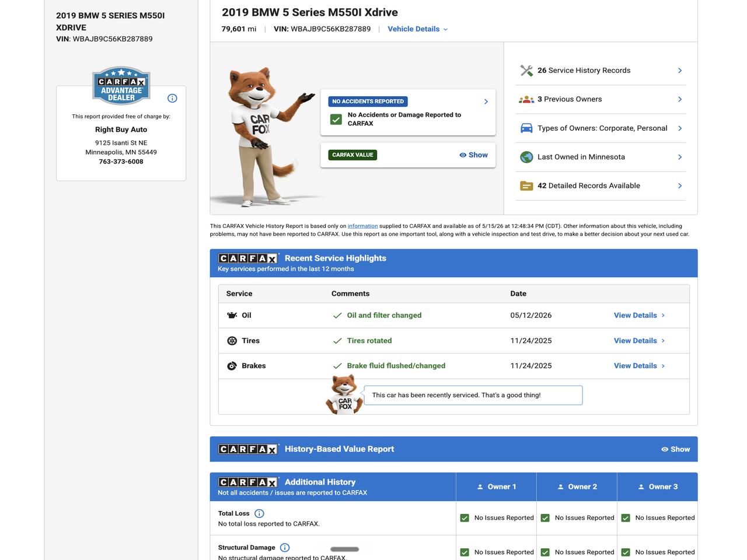747x560 pixels.
Task: Click the Service column header
Action: tap(239, 294)
